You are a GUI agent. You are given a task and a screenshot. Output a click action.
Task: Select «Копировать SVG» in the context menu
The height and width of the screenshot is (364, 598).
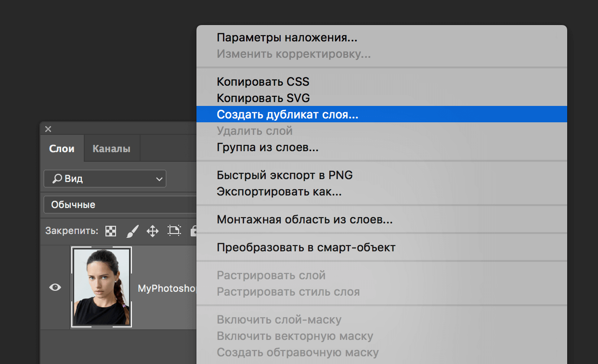(264, 98)
